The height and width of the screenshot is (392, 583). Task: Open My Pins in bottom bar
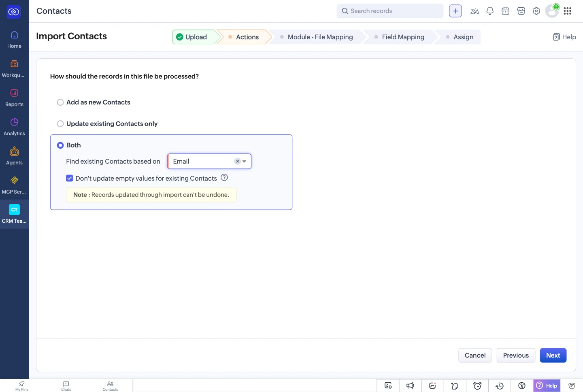22,386
